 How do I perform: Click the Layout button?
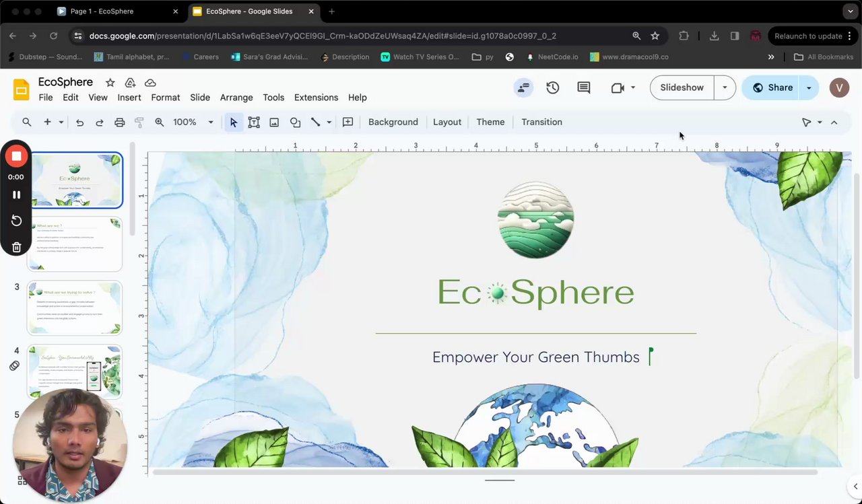[x=447, y=122]
